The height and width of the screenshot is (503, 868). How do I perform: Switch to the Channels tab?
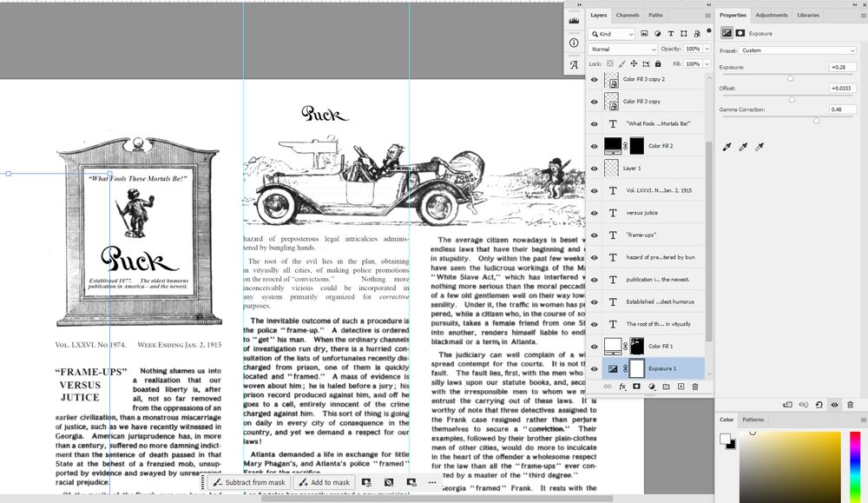click(x=628, y=16)
